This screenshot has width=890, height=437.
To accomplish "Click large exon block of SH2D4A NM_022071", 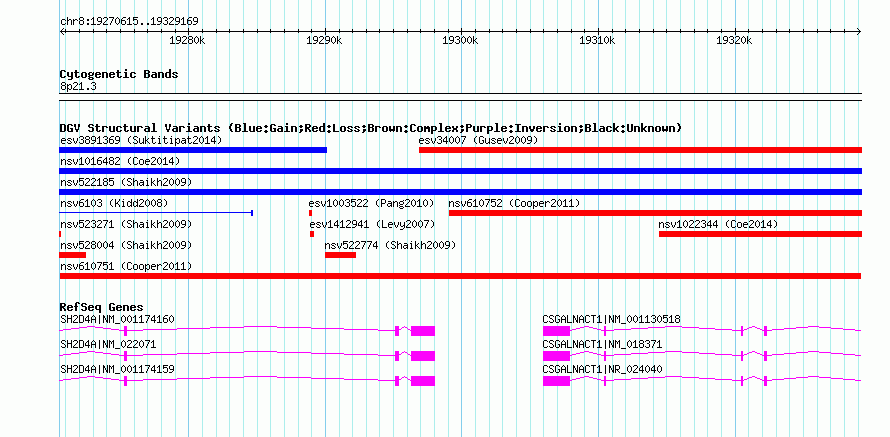I will [x=423, y=356].
